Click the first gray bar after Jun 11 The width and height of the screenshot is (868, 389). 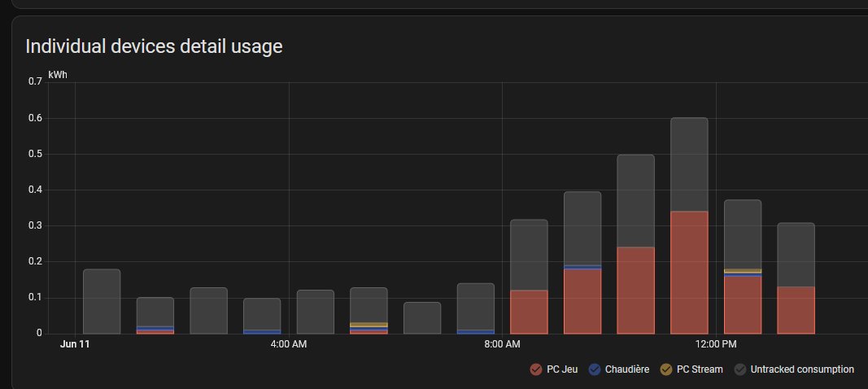102,301
